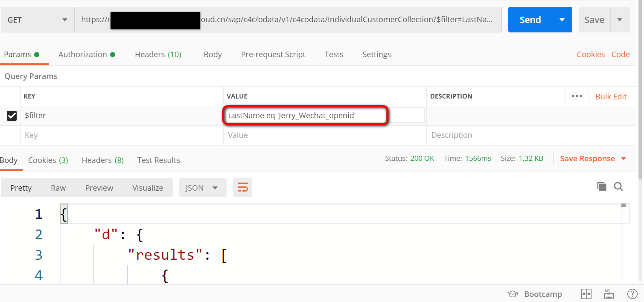Search the response with magnifier icon
This screenshot has height=302, width=644.
(618, 186)
